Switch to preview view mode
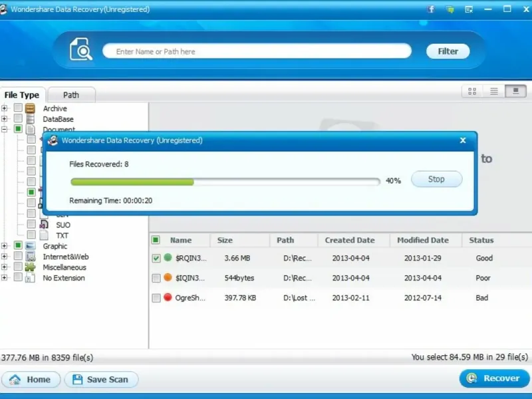Image resolution: width=532 pixels, height=399 pixels. pos(516,91)
